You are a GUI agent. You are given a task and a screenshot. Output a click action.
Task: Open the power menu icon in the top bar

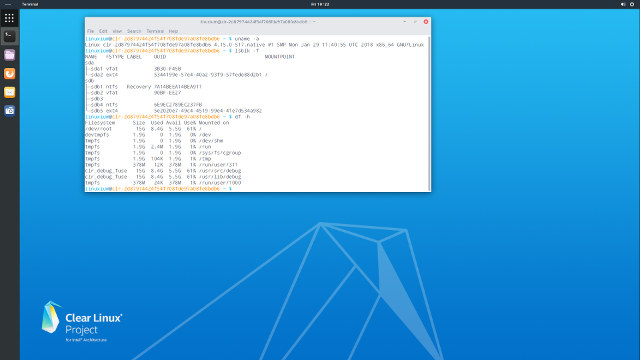[632, 4]
